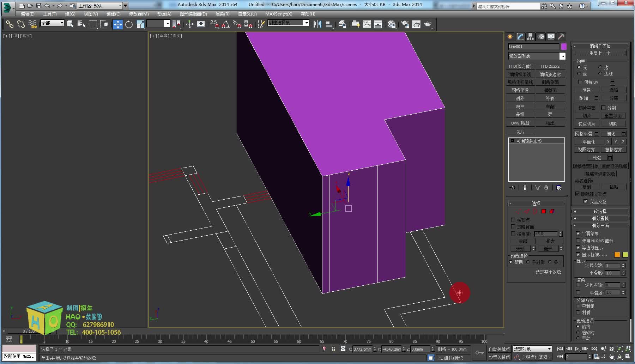The image size is (635, 364).
Task: Click the Render Production teapot icon
Action: point(428,24)
